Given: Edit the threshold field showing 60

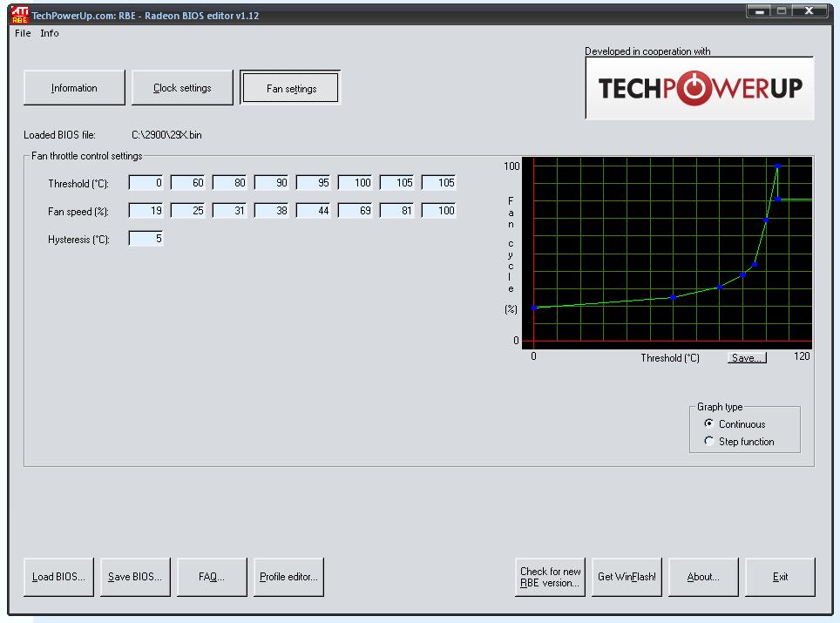Looking at the screenshot, I should pyautogui.click(x=187, y=183).
